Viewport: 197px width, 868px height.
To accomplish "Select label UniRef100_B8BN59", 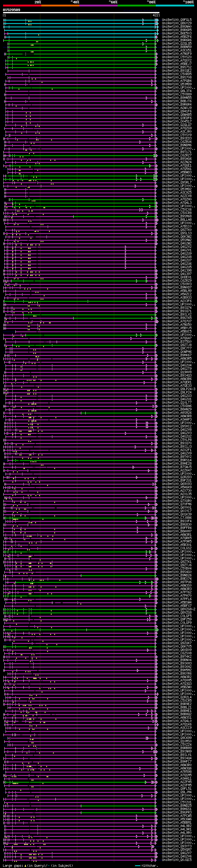I will click(x=177, y=47).
